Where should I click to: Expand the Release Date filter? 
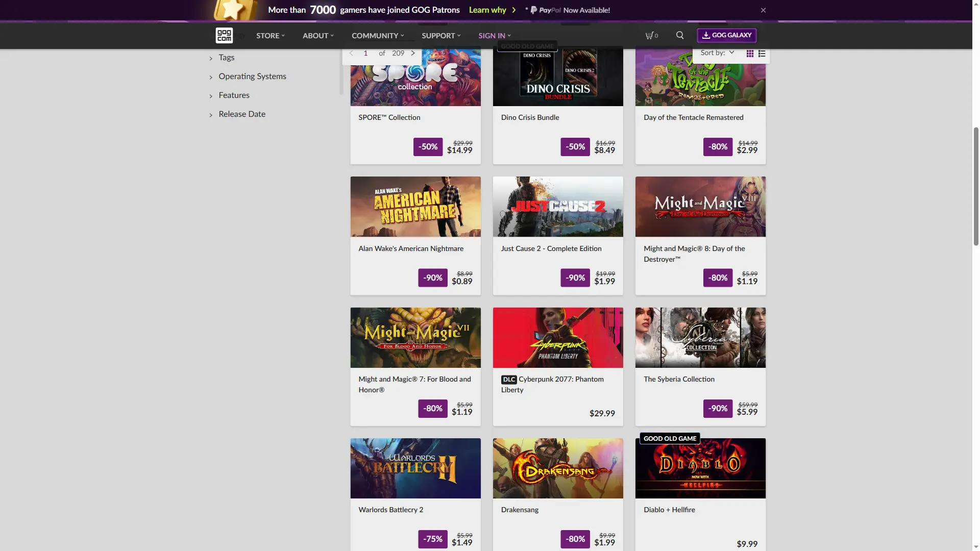[242, 114]
